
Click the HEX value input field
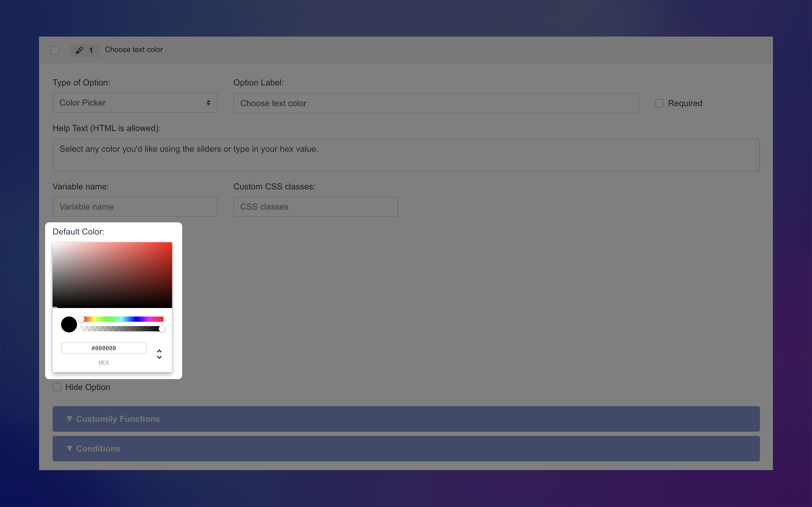click(x=104, y=348)
